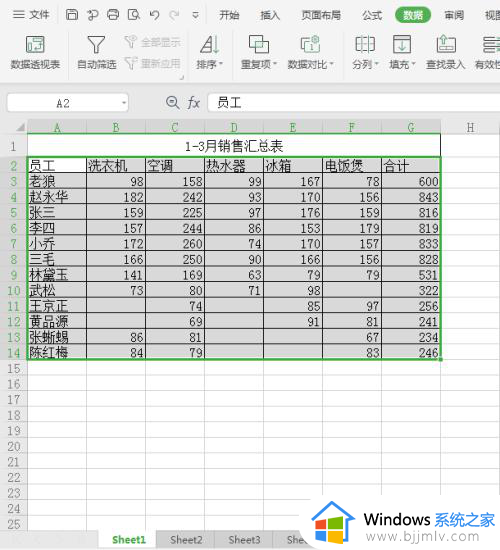
Task: Click the 电饭煲 header cell
Action: click(x=352, y=165)
